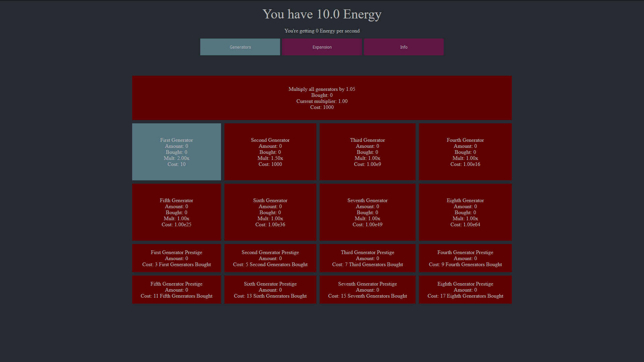Click the 'You have 10.0 Energy' heading
Image resolution: width=644 pixels, height=362 pixels.
[x=322, y=14]
